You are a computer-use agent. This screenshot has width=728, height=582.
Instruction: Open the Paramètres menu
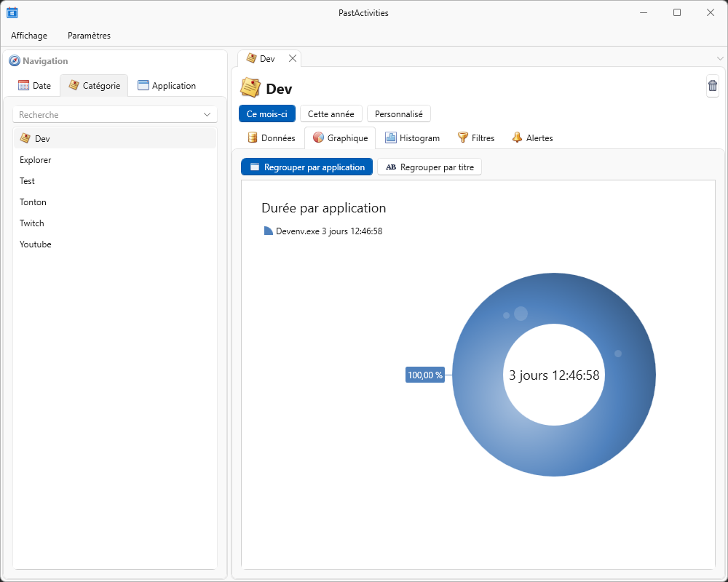[89, 35]
